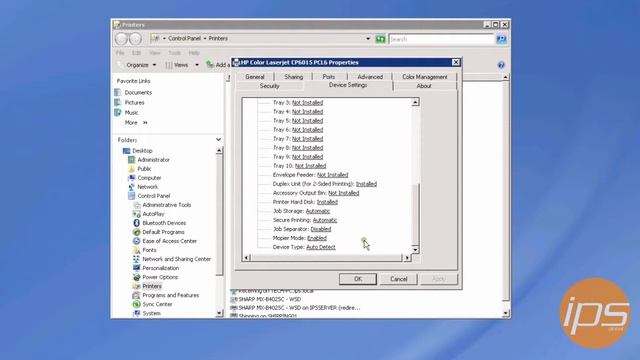Open the Color Management tab
The height and width of the screenshot is (360, 640).
click(424, 77)
